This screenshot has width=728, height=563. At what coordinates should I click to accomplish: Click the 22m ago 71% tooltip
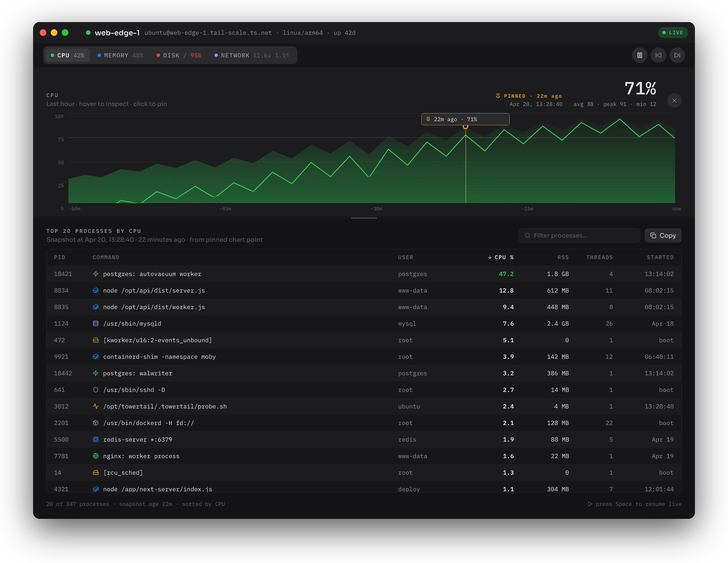pyautogui.click(x=465, y=119)
